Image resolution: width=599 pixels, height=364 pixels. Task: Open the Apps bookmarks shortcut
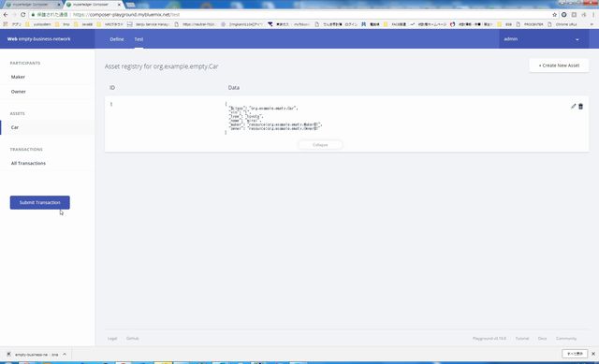click(13, 24)
